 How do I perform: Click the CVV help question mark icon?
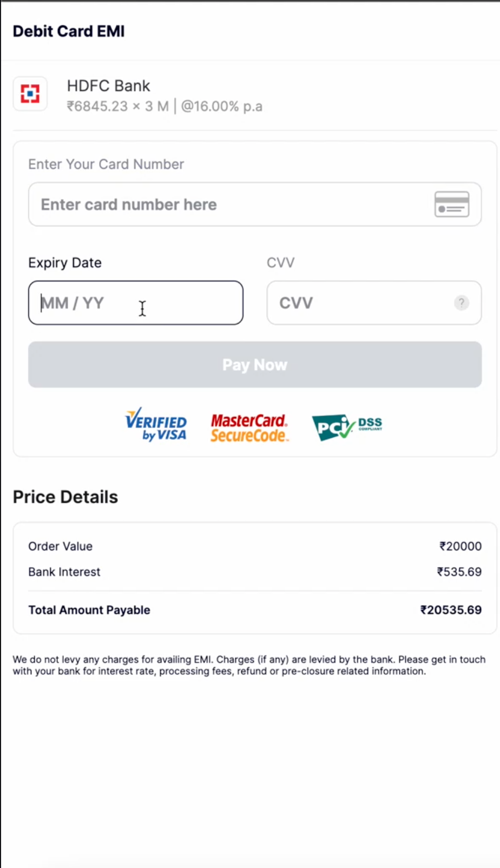461,303
